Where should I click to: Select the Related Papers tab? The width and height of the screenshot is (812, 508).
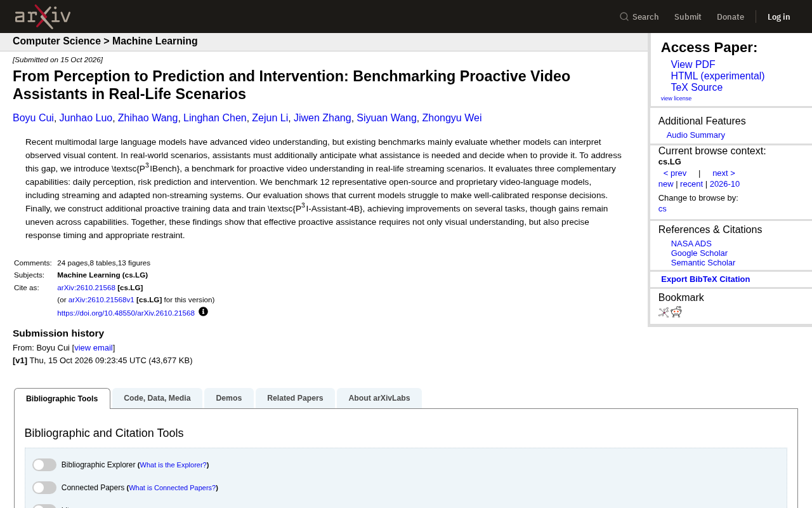(x=295, y=398)
